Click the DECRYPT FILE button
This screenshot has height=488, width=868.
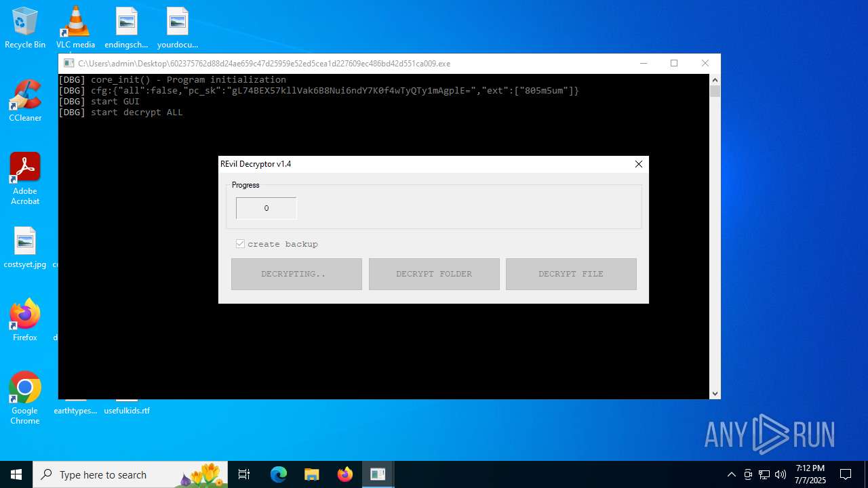click(571, 274)
